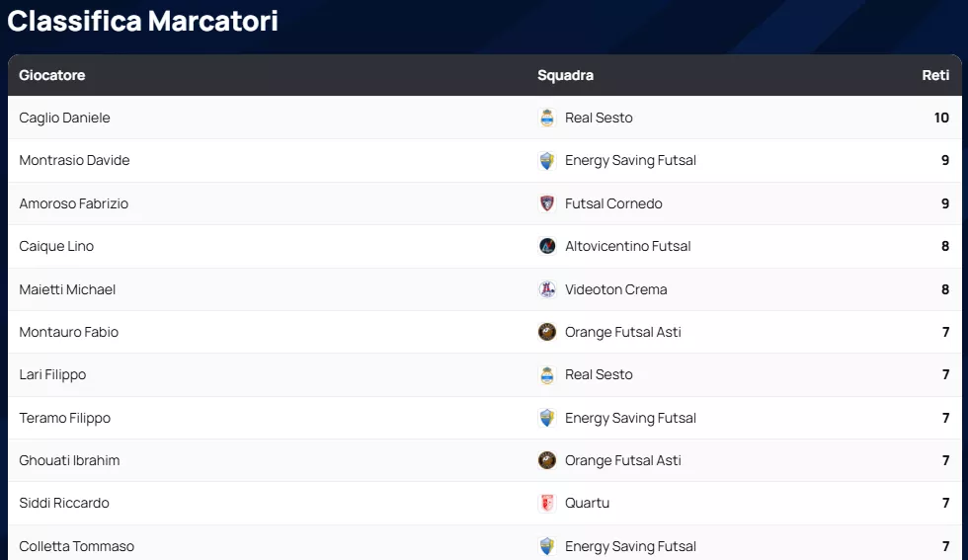Sort table by Giocatore column header
Image resolution: width=968 pixels, height=560 pixels.
point(52,75)
